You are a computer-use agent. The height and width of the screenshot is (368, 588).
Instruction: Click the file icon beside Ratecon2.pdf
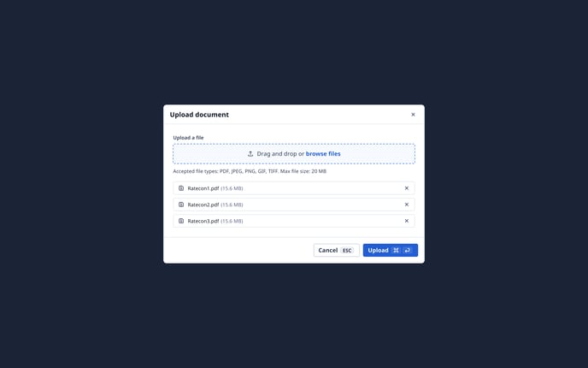coord(181,205)
